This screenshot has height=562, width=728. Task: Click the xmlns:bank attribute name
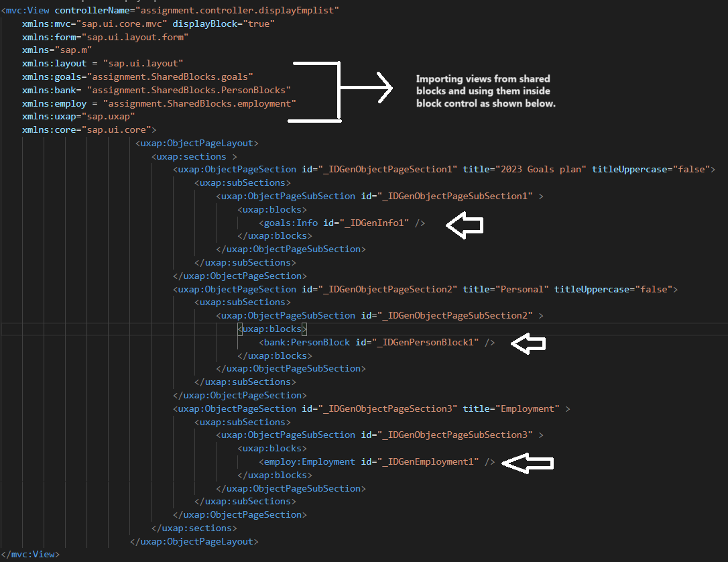pos(49,90)
